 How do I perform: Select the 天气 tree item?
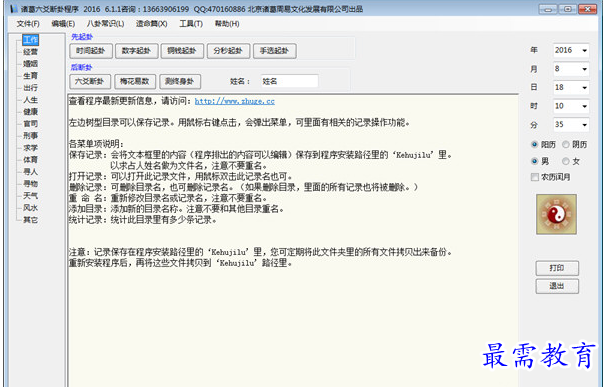pos(30,196)
